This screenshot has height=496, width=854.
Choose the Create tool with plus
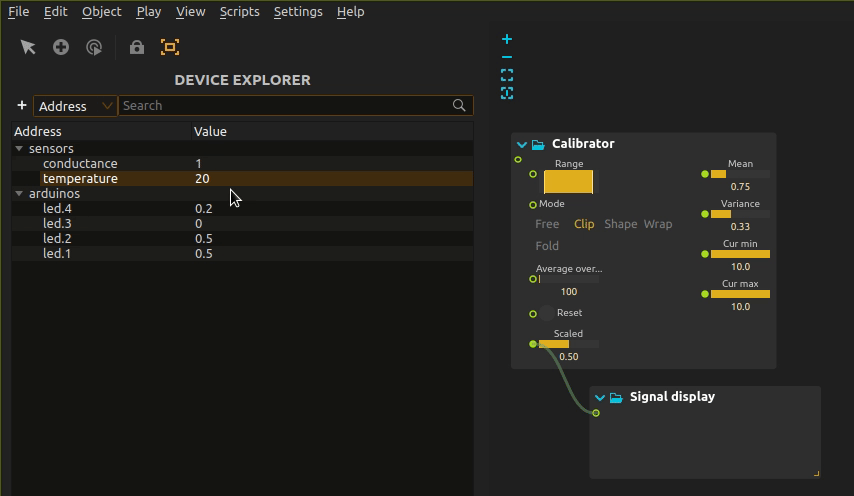(61, 47)
